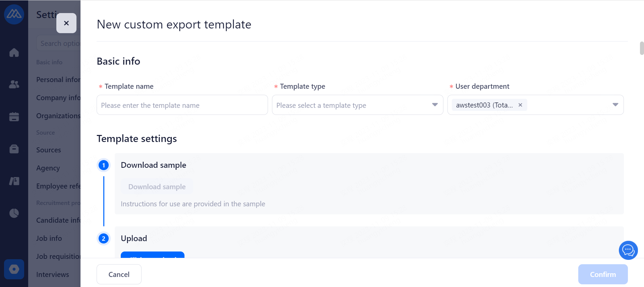644x287 pixels.
Task: Close the export template panel with X
Action: click(66, 23)
